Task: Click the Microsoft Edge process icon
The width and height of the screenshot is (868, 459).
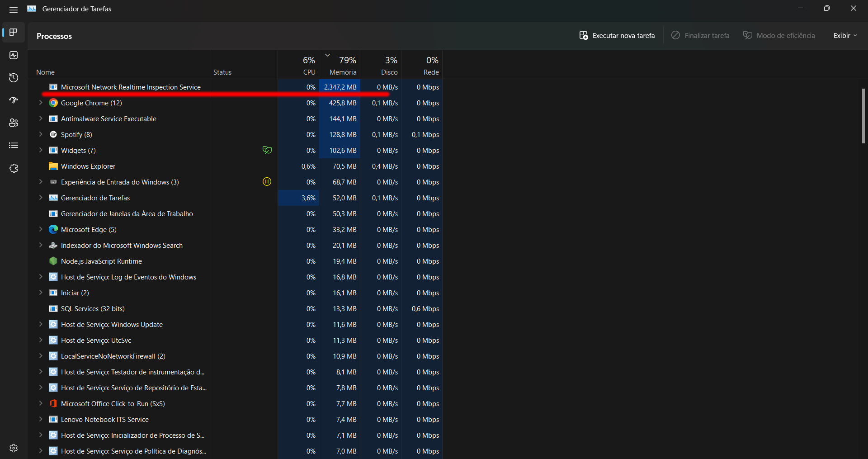Action: click(x=53, y=230)
